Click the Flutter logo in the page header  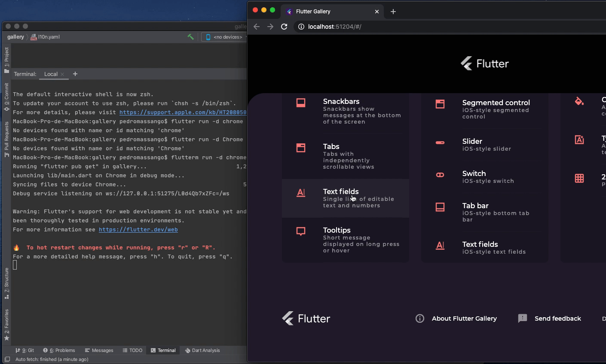tap(485, 64)
